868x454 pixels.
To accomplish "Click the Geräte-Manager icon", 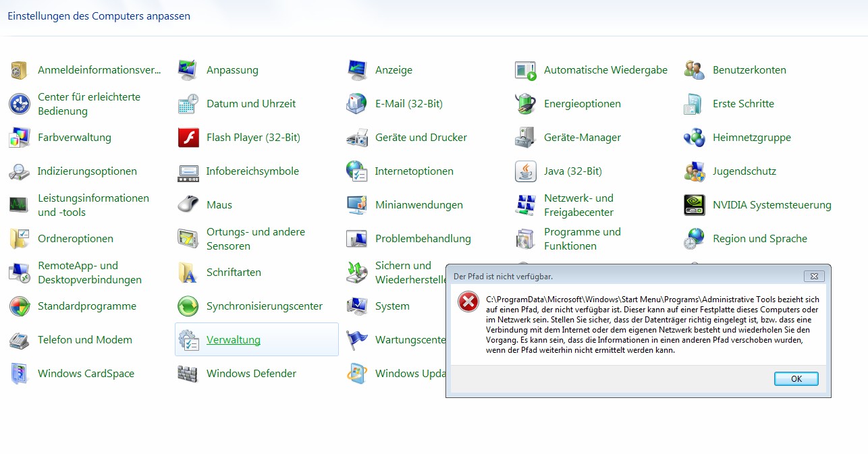I will click(525, 137).
